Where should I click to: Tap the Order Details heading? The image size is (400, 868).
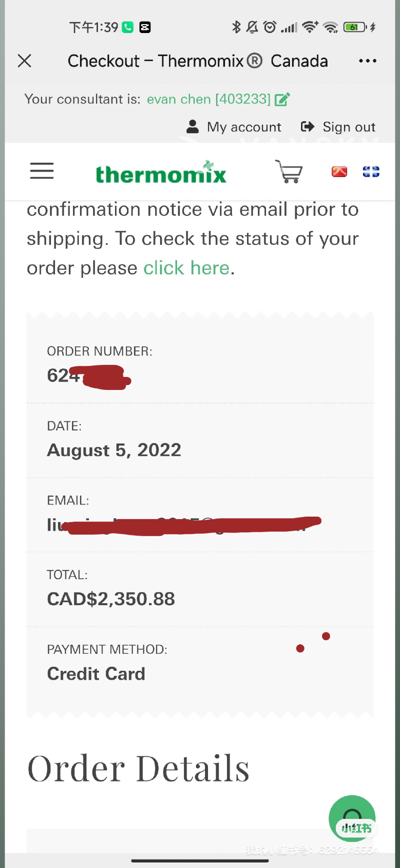pyautogui.click(x=138, y=768)
